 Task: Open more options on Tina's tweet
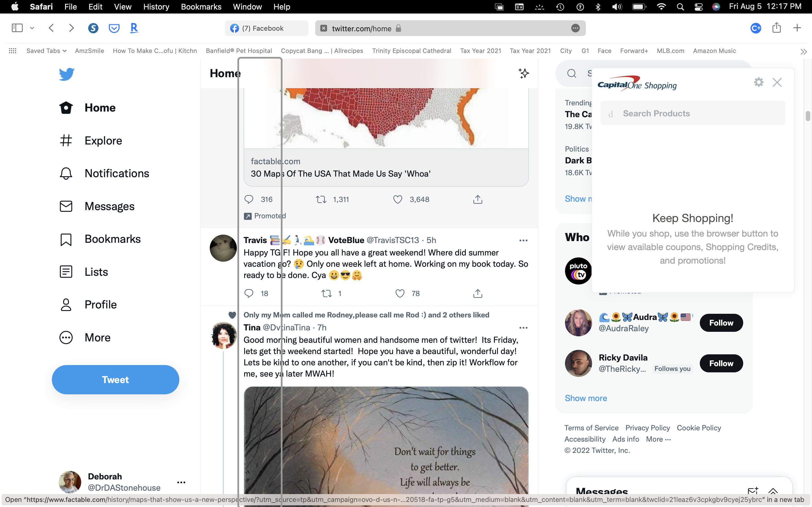(x=523, y=328)
